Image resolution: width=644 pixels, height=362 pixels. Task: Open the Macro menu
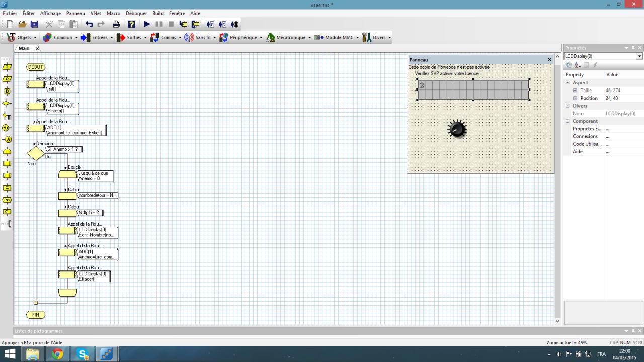(x=113, y=13)
